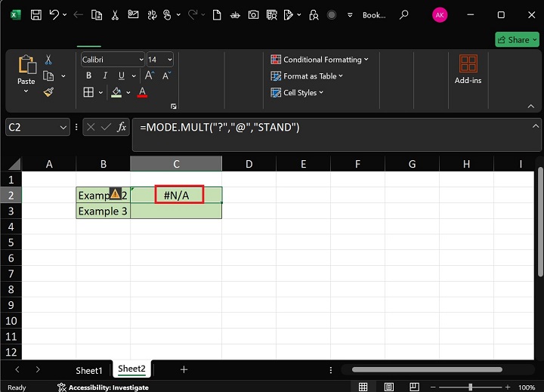Select column F header
This screenshot has height=392, width=544.
point(357,164)
